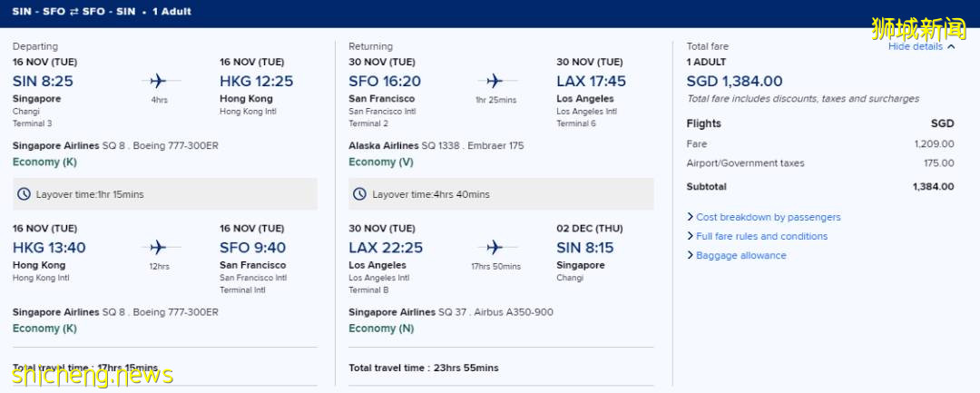Click the SFO 16:20 return departure time
Viewport: 980px width, 393px height.
click(385, 81)
